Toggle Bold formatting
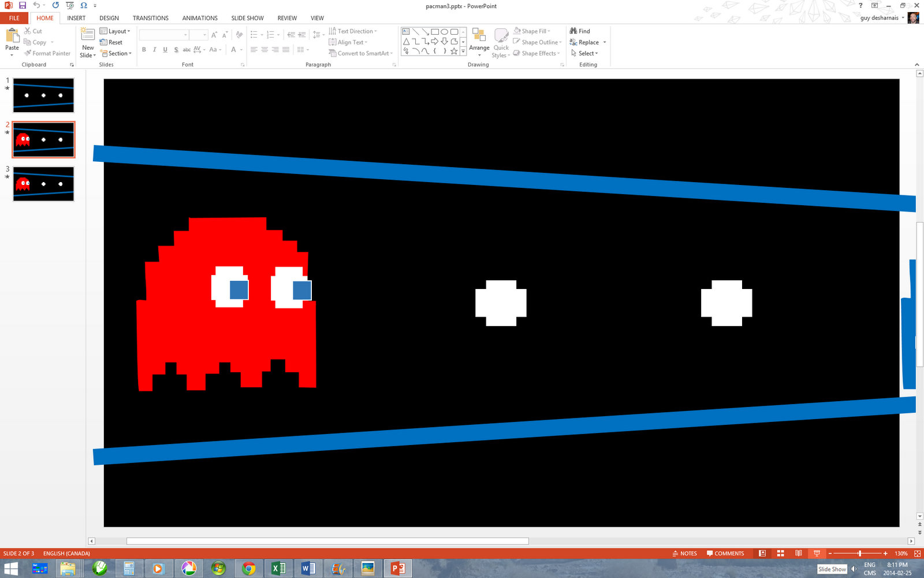Image resolution: width=924 pixels, height=578 pixels. click(144, 50)
